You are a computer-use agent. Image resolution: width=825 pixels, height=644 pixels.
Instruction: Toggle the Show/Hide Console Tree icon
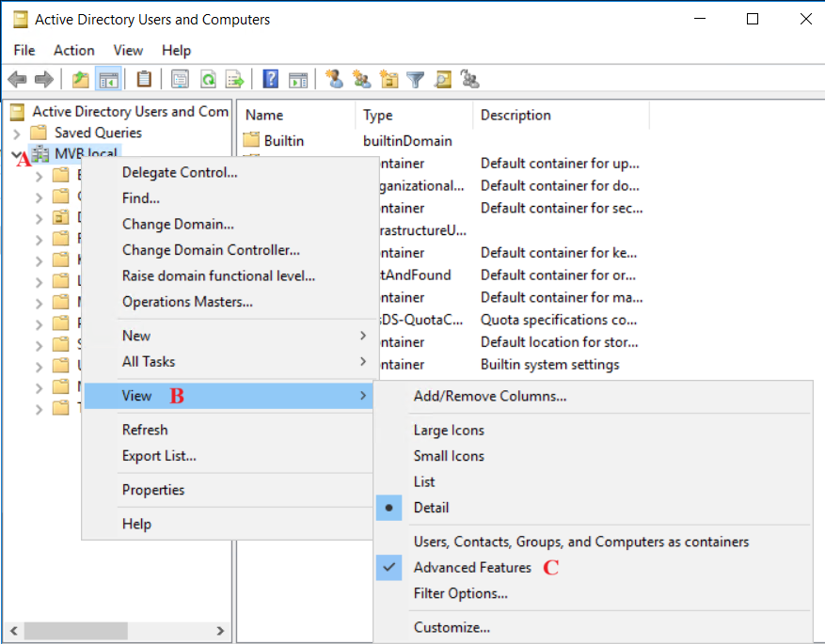pyautogui.click(x=108, y=79)
